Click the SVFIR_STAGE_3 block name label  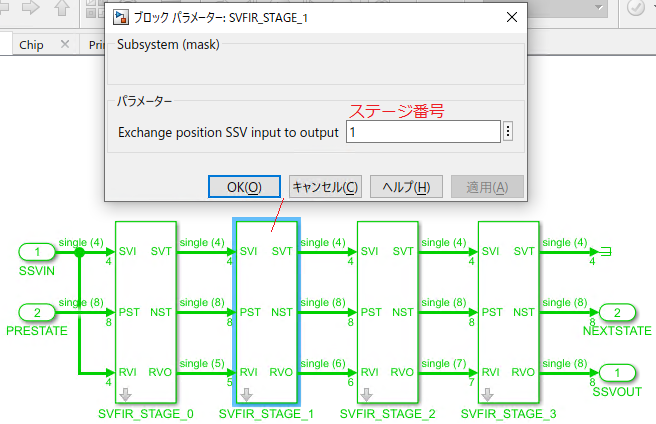pos(508,414)
